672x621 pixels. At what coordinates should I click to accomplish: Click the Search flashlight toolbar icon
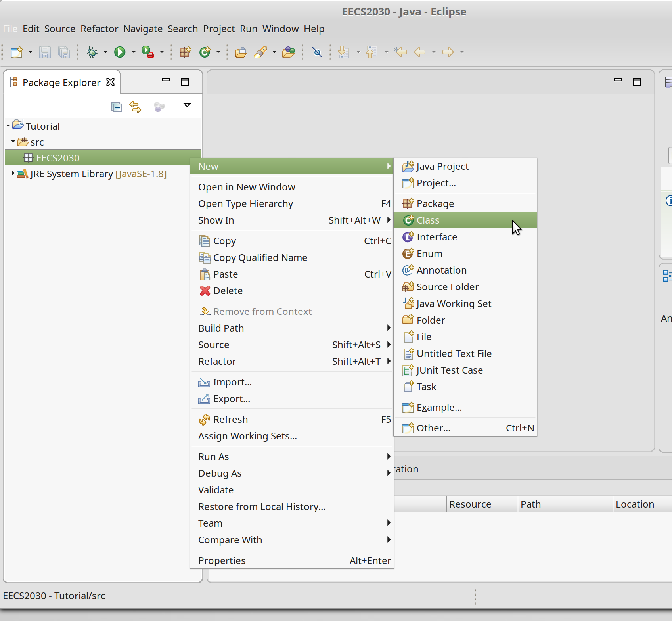261,52
